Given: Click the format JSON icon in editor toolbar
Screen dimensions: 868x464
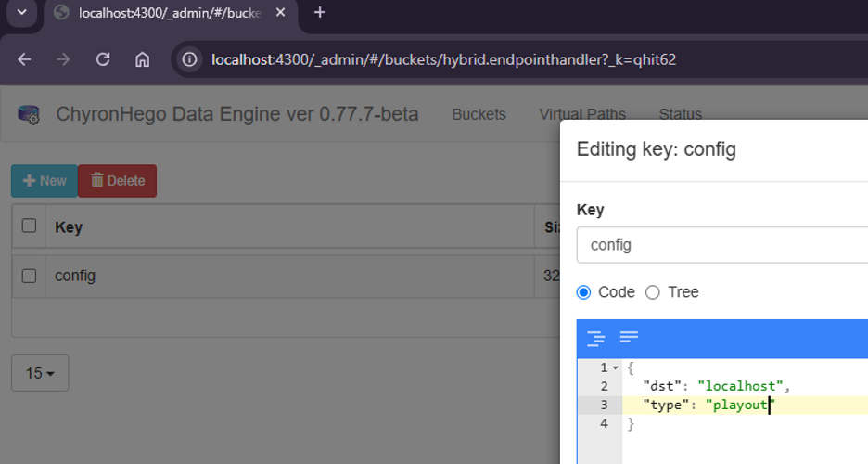Looking at the screenshot, I should (596, 338).
